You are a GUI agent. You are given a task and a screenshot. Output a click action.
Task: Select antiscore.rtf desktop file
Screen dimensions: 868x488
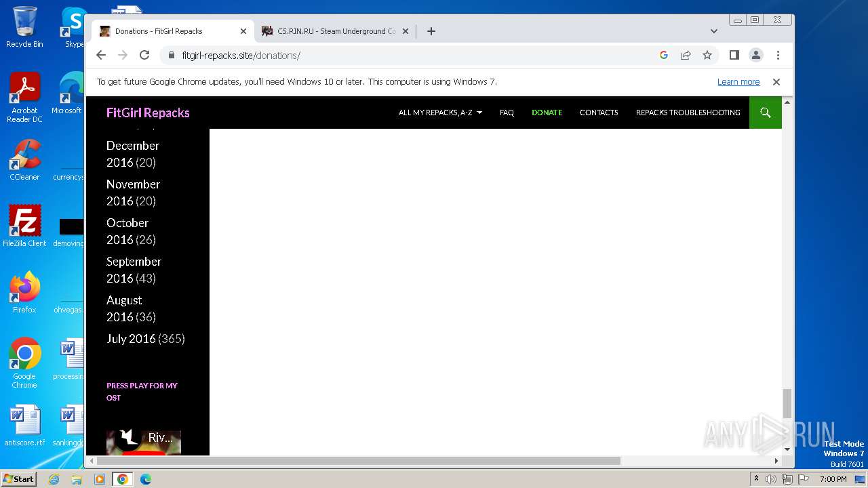click(x=24, y=426)
